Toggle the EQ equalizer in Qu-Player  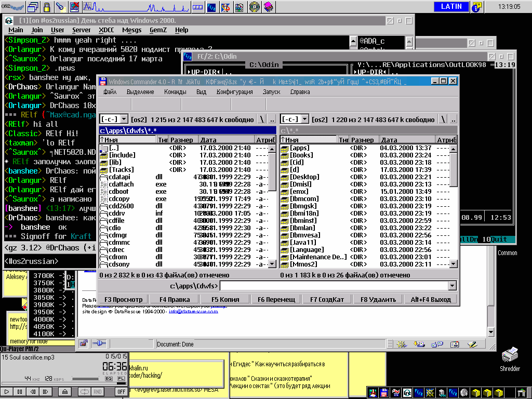tap(109, 379)
